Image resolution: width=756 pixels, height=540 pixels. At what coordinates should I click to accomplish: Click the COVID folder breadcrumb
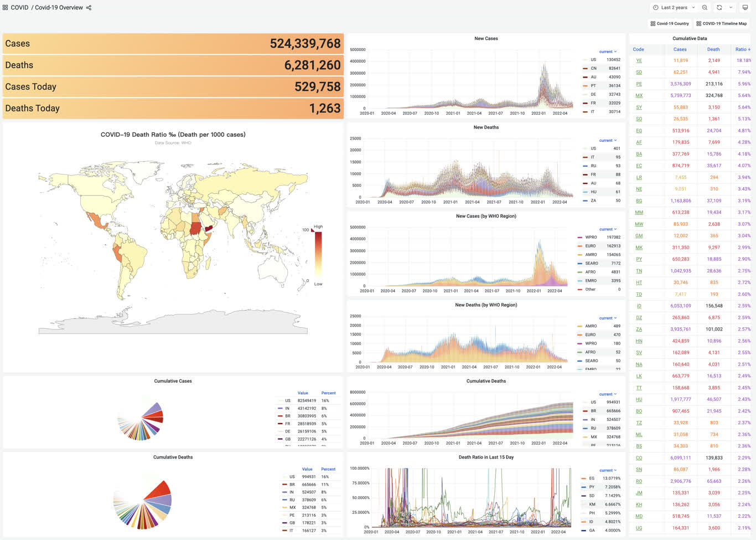(19, 8)
